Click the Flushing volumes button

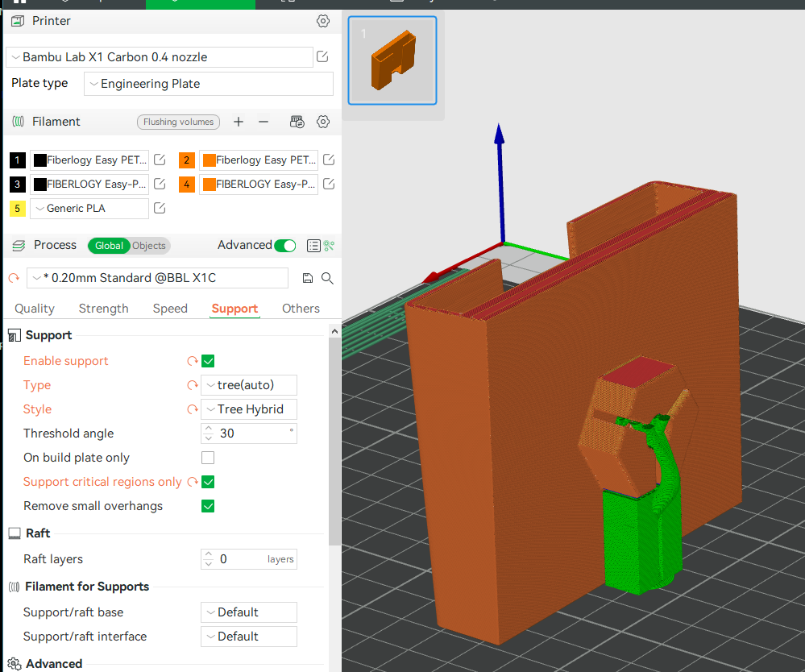click(179, 122)
